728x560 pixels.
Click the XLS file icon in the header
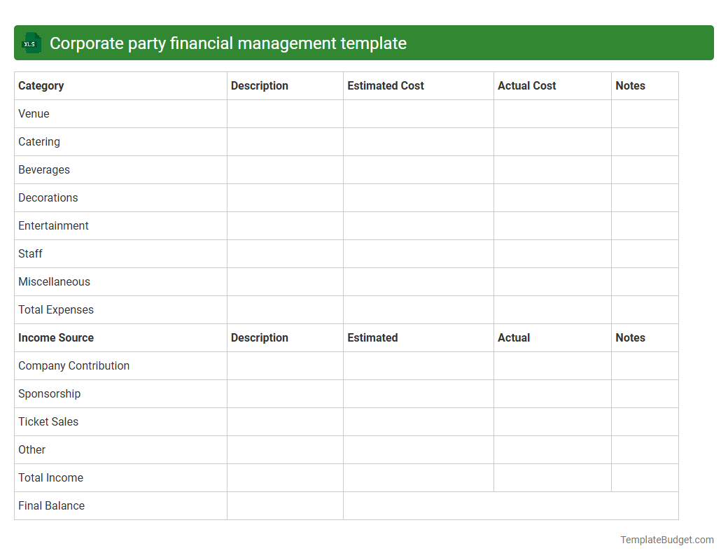[31, 43]
